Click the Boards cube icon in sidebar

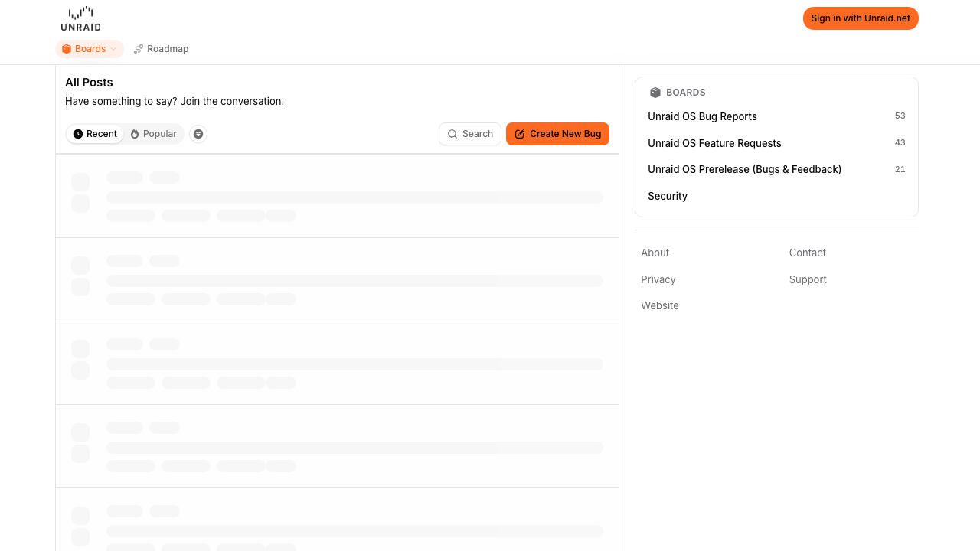pos(655,93)
